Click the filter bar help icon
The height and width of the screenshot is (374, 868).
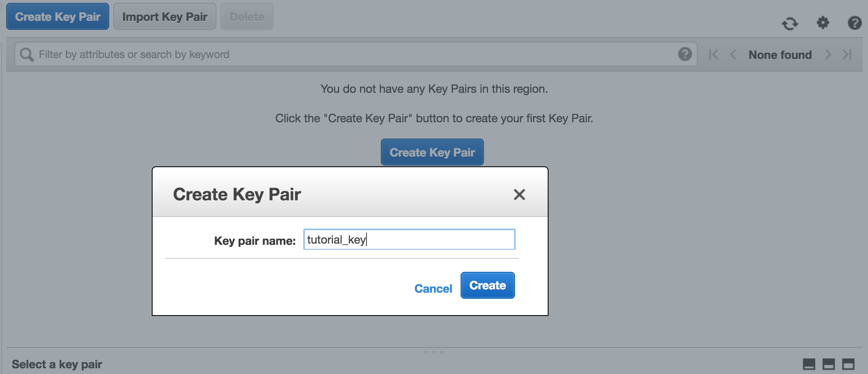[685, 54]
